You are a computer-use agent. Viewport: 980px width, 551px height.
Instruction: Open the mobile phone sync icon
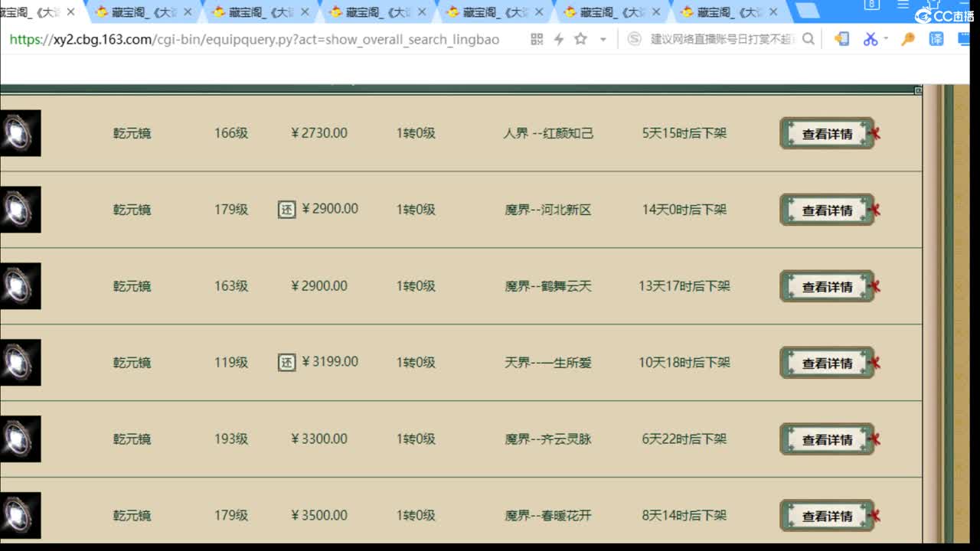841,38
